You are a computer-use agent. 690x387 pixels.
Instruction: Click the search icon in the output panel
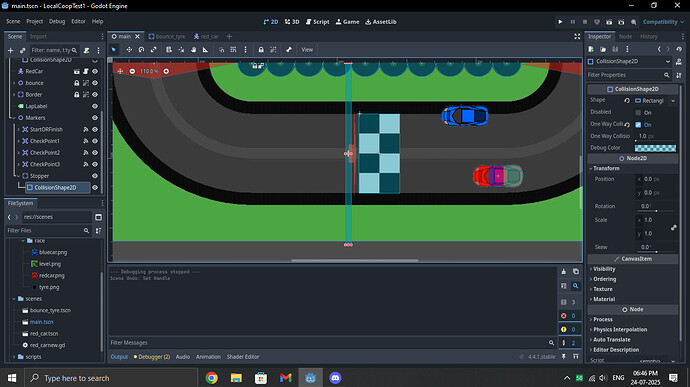tap(576, 286)
